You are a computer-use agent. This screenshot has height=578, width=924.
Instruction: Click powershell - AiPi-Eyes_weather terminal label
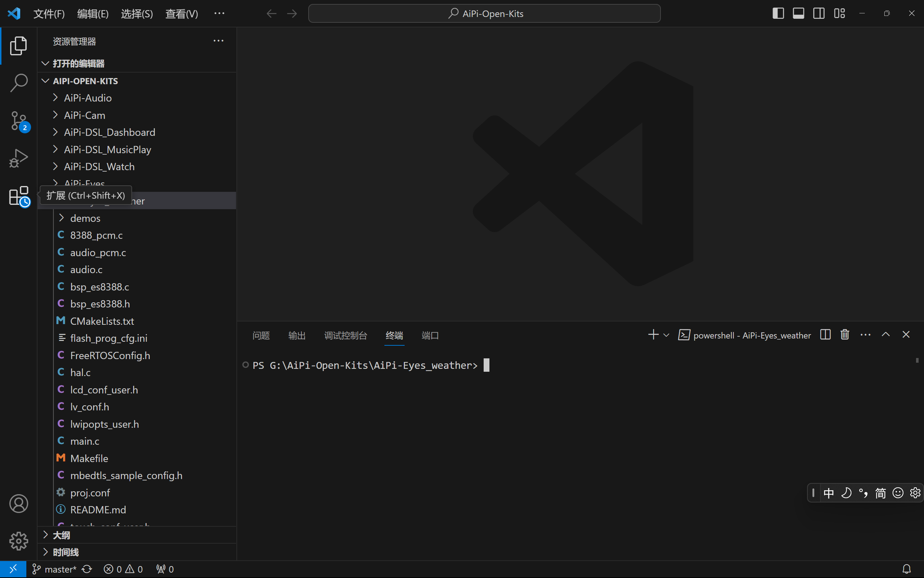tap(745, 335)
